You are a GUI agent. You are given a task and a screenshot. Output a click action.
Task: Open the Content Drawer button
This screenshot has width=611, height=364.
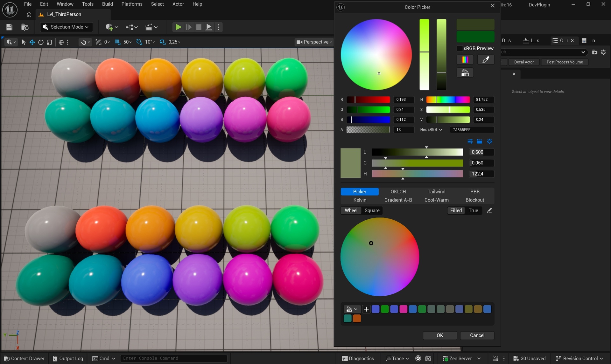(24, 359)
